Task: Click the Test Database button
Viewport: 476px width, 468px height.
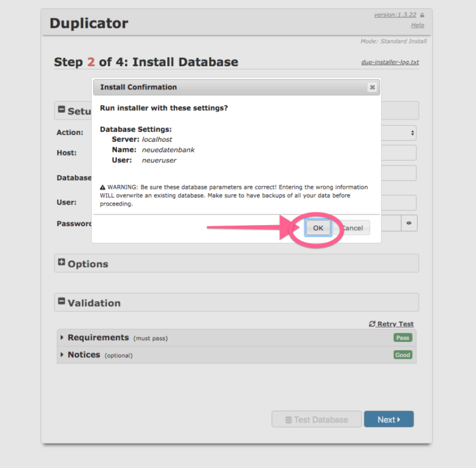Action: tap(316, 420)
